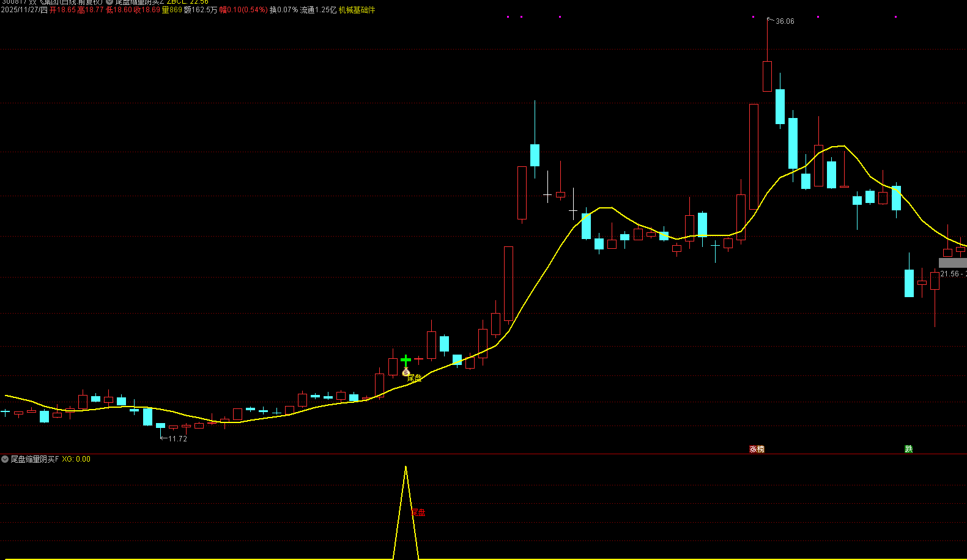Click the gray price box at right edge
This screenshot has height=560, width=967.
click(953, 263)
